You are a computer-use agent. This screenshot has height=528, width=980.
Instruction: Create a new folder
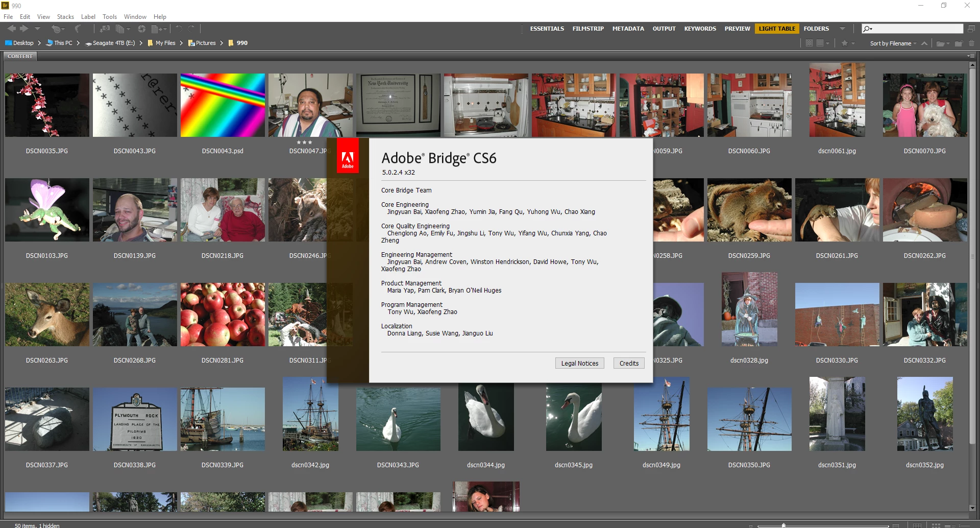[x=959, y=43]
